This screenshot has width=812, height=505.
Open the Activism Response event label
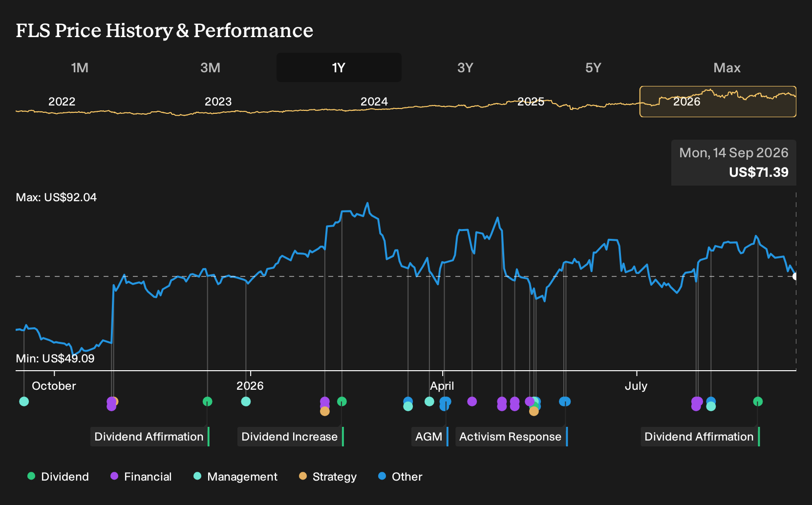[511, 437]
